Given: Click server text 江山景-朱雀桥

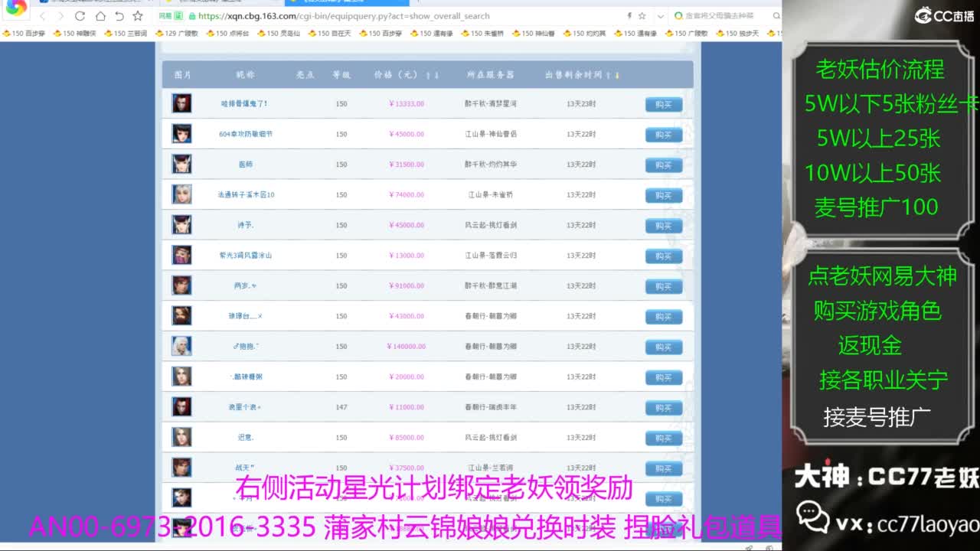Looking at the screenshot, I should tap(491, 195).
